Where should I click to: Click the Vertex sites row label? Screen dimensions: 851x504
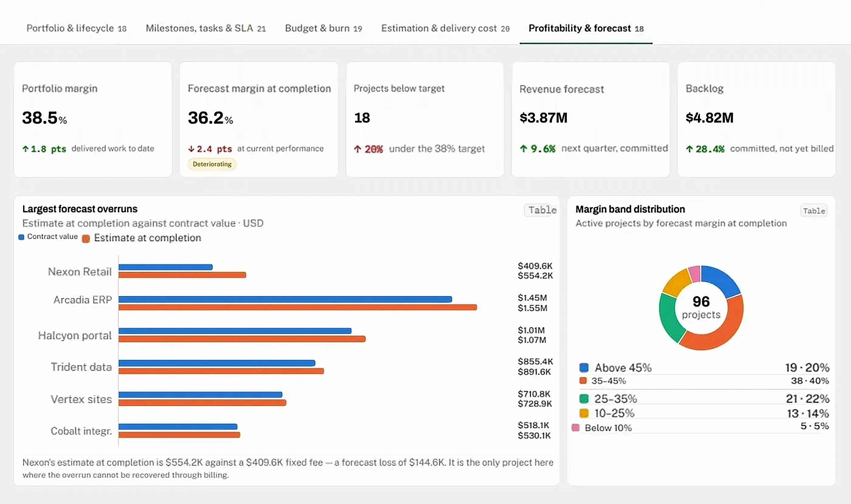click(x=81, y=399)
